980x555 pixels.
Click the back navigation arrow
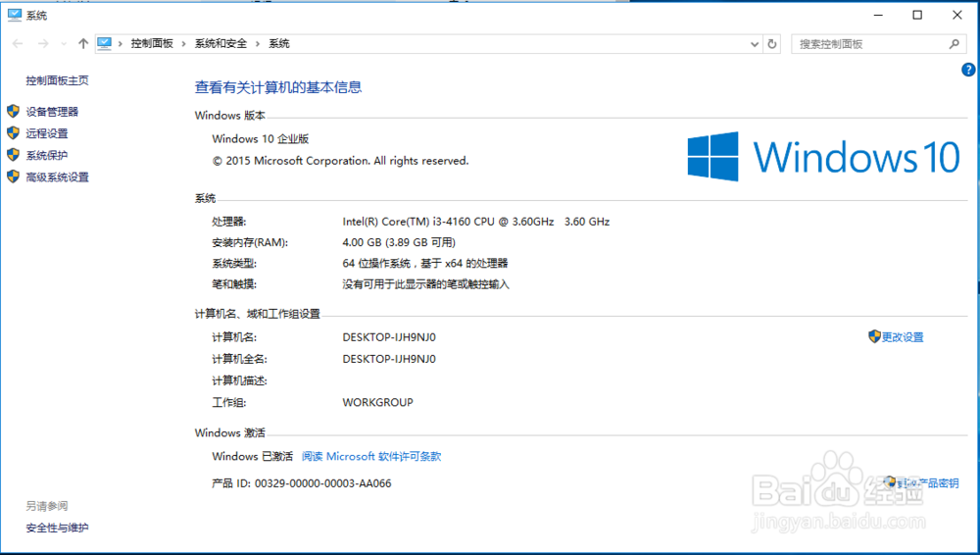18,43
